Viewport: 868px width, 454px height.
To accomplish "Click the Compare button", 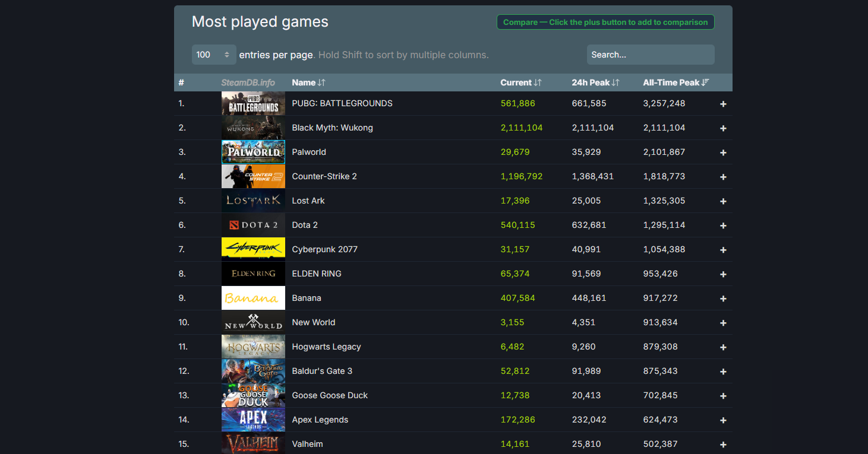I will pyautogui.click(x=605, y=23).
